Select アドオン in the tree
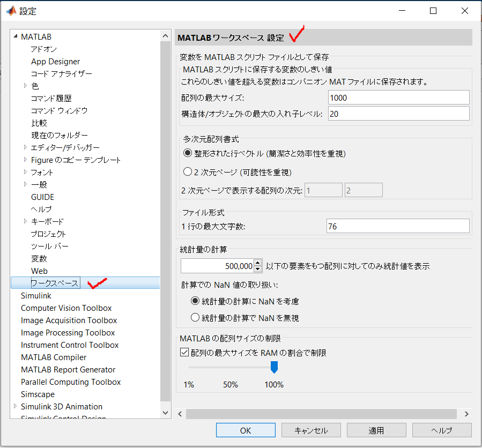Image resolution: width=482 pixels, height=448 pixels. (43, 49)
